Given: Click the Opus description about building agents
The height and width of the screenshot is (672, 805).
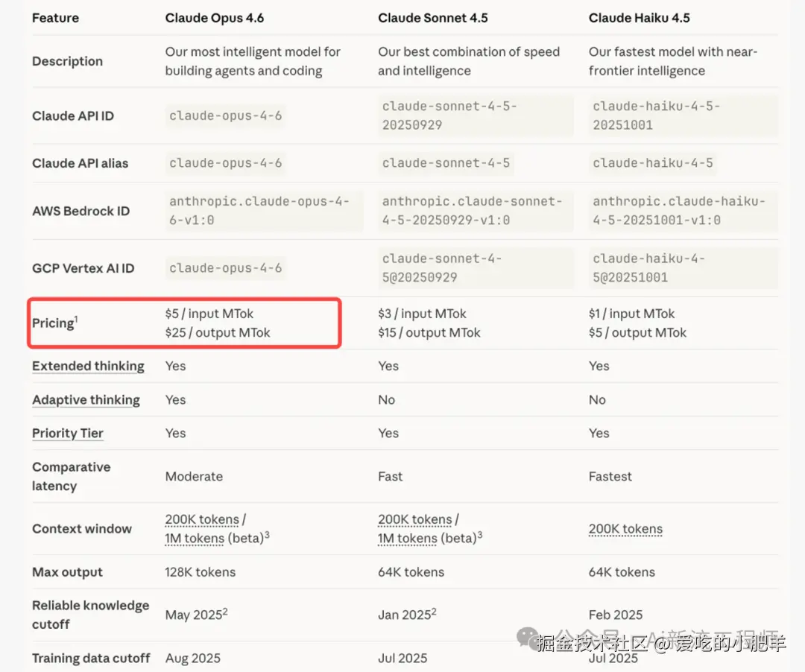Looking at the screenshot, I should (253, 61).
